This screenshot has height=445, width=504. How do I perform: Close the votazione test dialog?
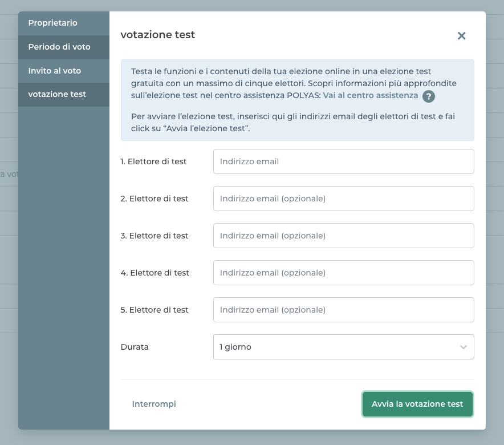coord(462,36)
